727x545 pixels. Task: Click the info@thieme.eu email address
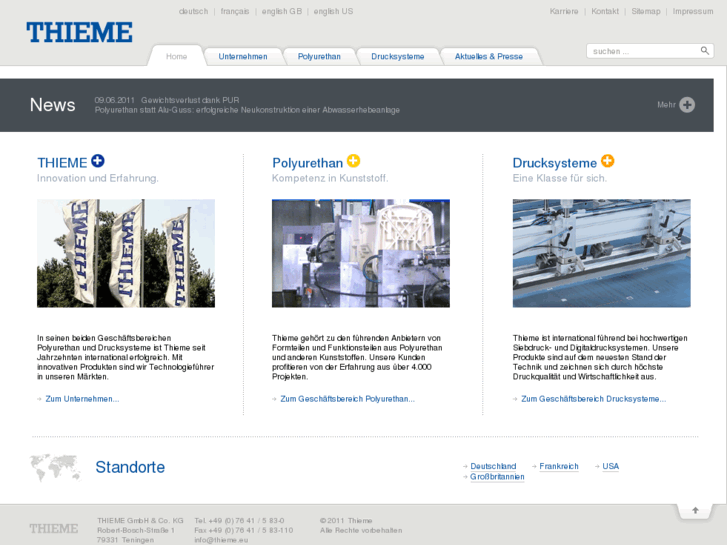(x=221, y=540)
